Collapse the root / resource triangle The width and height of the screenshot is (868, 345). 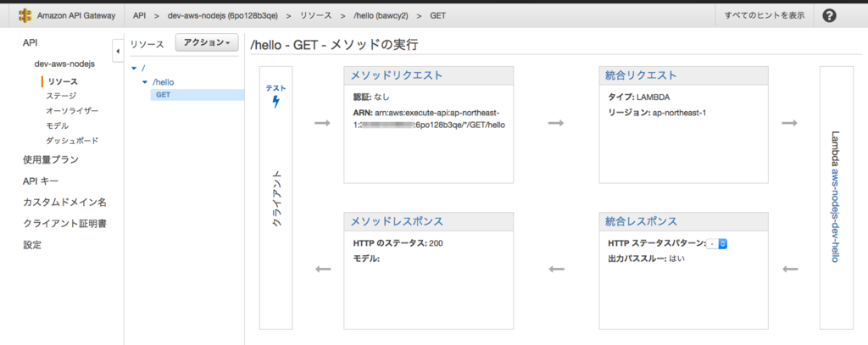(135, 68)
